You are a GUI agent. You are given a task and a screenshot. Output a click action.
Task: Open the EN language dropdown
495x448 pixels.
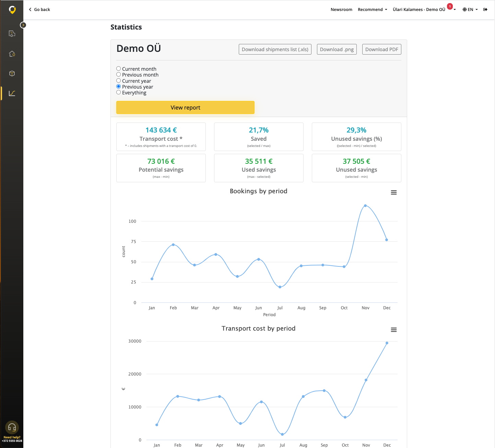point(470,10)
